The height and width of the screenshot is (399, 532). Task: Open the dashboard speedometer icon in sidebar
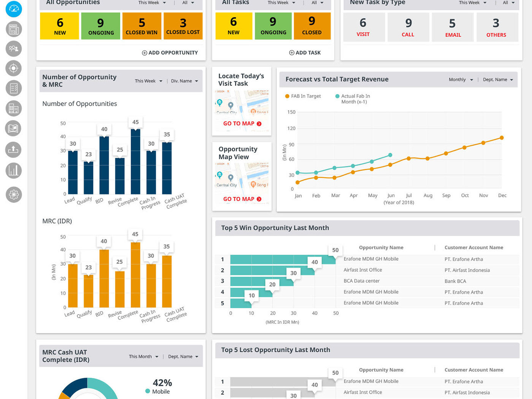pos(14,9)
